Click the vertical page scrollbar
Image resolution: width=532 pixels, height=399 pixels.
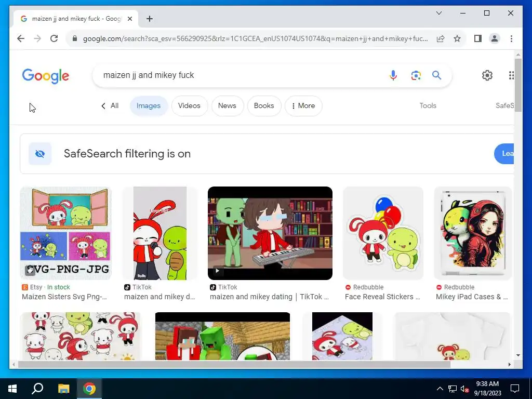click(x=518, y=85)
